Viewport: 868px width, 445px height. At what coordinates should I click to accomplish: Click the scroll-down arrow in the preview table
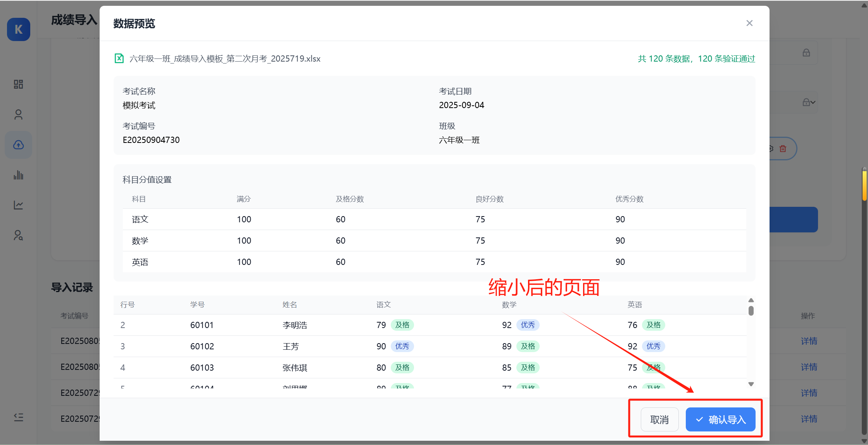(751, 384)
